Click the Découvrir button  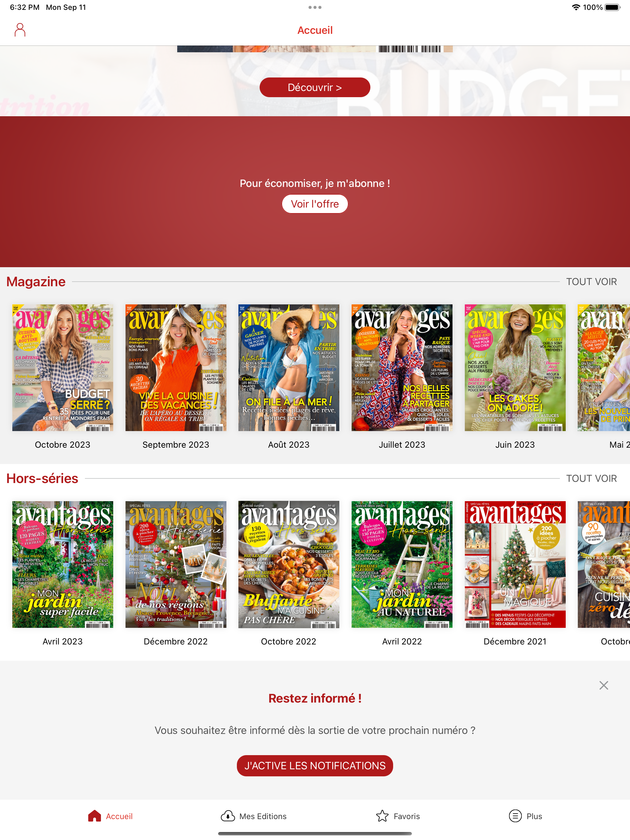(x=315, y=87)
